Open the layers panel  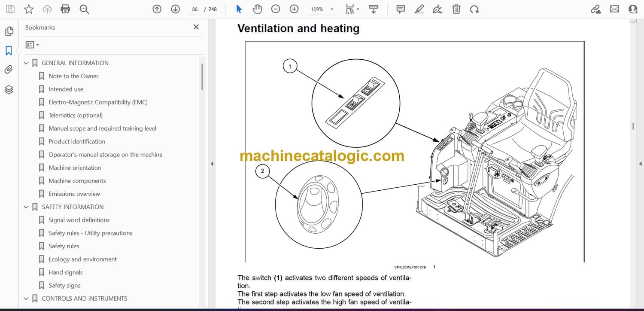tap(9, 89)
